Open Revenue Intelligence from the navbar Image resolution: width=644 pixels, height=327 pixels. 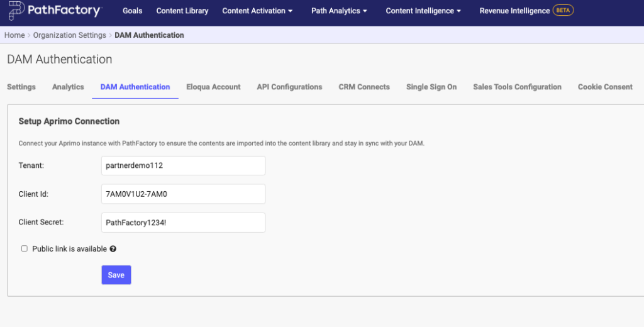pyautogui.click(x=514, y=11)
